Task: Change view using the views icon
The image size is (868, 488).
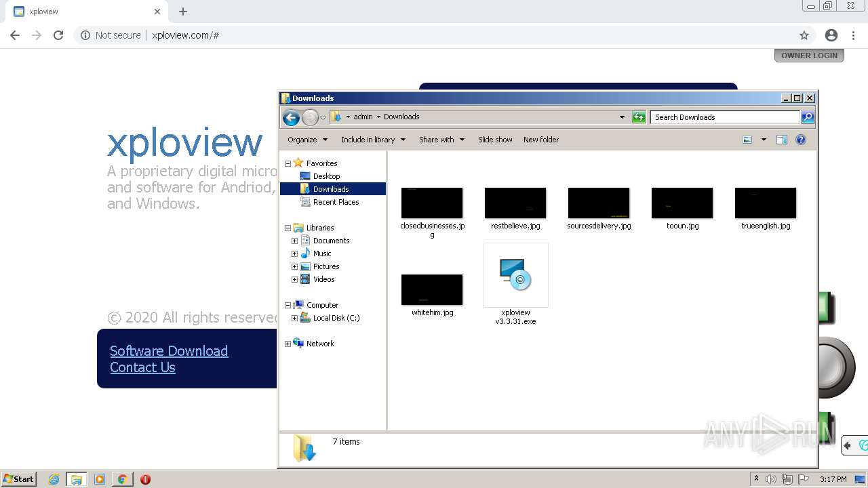Action: 747,140
